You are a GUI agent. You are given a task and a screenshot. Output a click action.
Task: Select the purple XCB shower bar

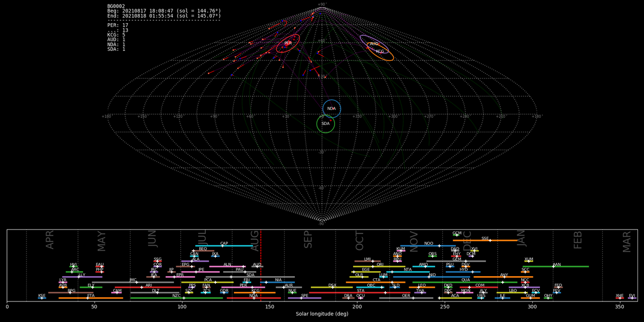(524, 287)
